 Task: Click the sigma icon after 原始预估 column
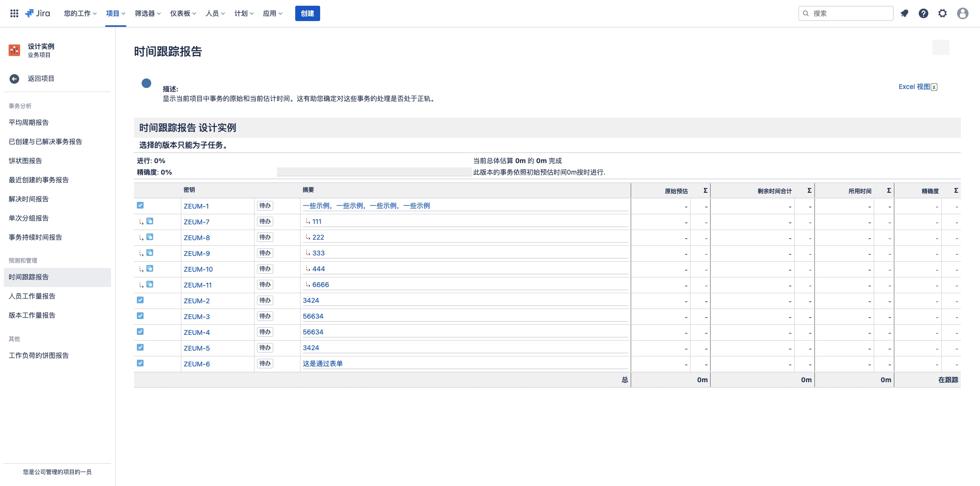(705, 190)
